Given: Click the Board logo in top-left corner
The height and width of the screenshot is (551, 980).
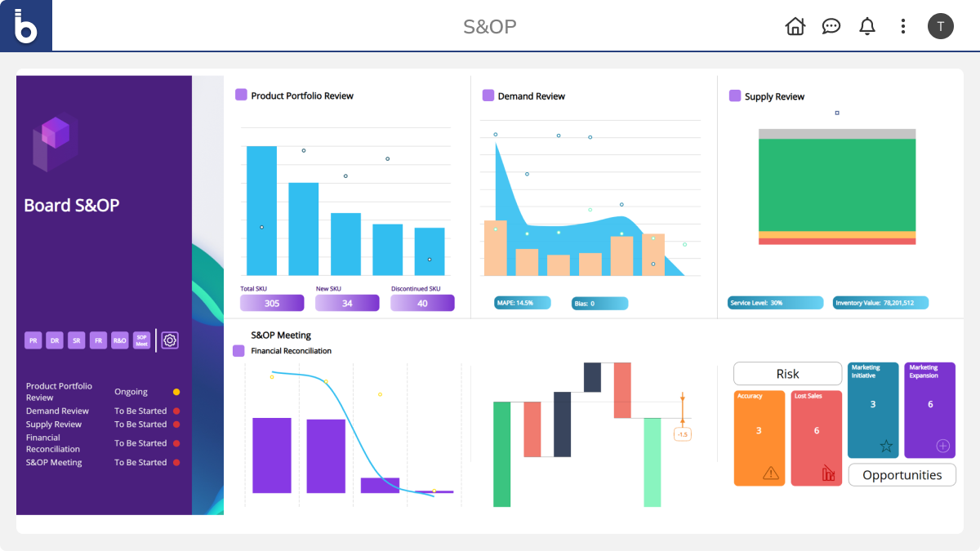Looking at the screenshot, I should point(26,26).
